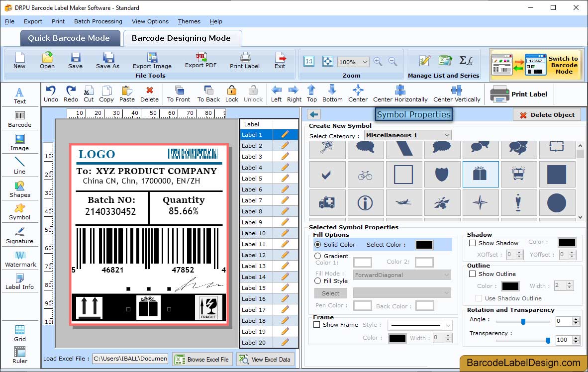
Task: Increase the Angle spinner value
Action: 576,319
